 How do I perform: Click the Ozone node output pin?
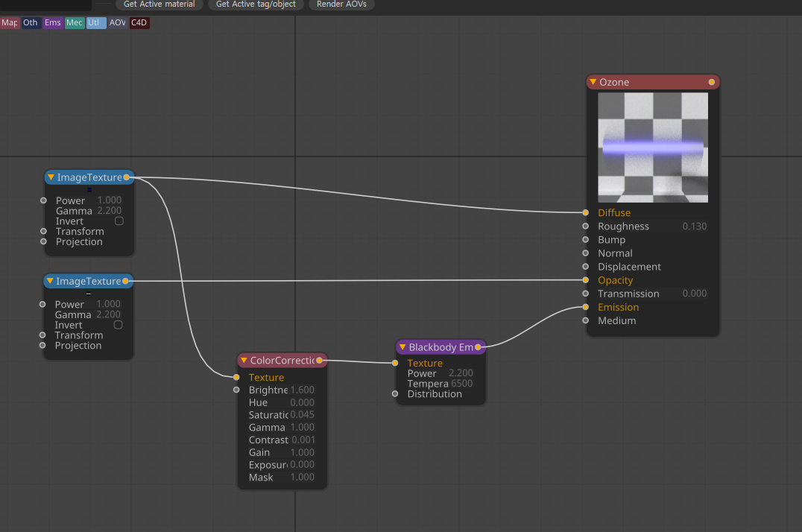click(711, 82)
